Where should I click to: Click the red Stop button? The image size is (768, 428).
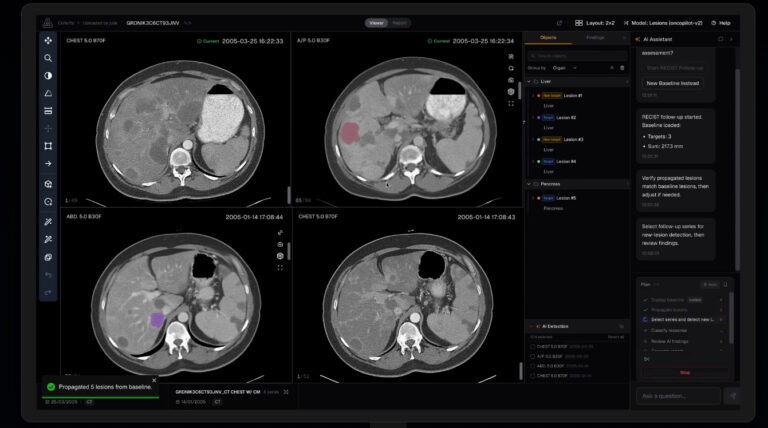point(685,373)
